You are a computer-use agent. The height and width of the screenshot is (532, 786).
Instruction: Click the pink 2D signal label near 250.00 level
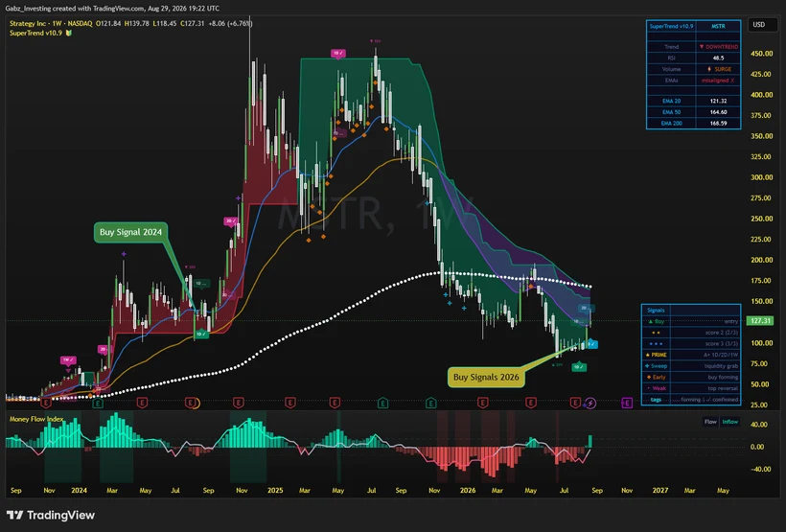tap(231, 221)
